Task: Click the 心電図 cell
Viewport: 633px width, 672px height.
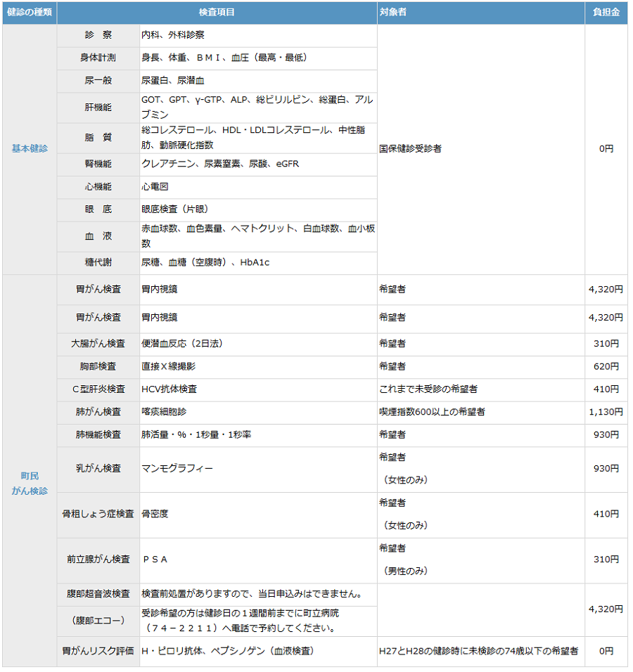Action: (x=259, y=187)
